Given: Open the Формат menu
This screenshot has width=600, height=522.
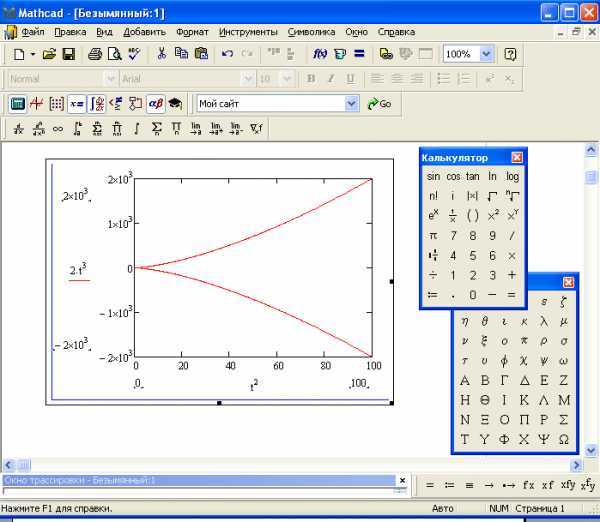Looking at the screenshot, I should pyautogui.click(x=192, y=31).
